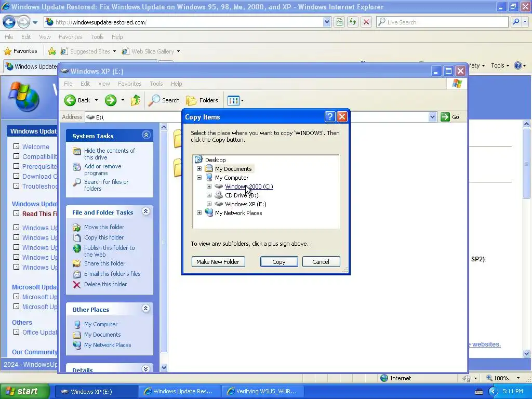Open Internet Explorer's Help menu
The height and width of the screenshot is (399, 532).
pyautogui.click(x=117, y=37)
